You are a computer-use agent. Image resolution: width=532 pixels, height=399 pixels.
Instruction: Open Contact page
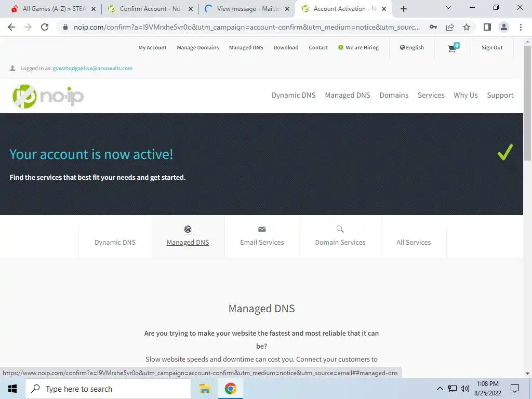pyautogui.click(x=318, y=47)
